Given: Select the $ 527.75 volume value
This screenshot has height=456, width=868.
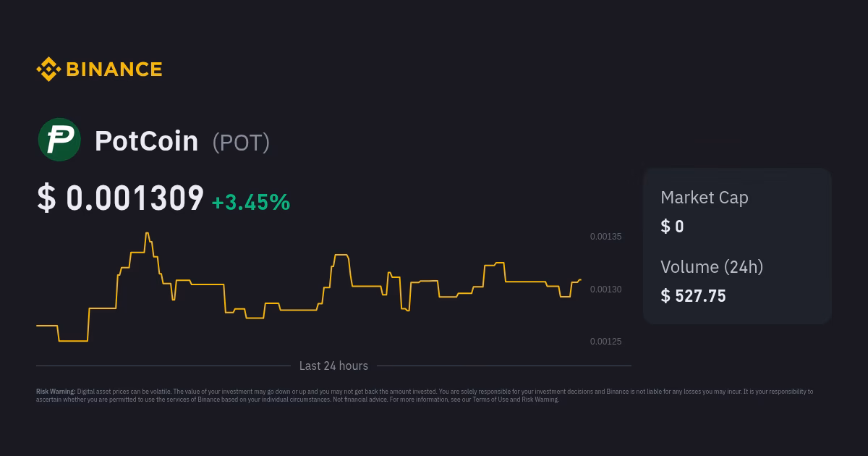Looking at the screenshot, I should 693,295.
